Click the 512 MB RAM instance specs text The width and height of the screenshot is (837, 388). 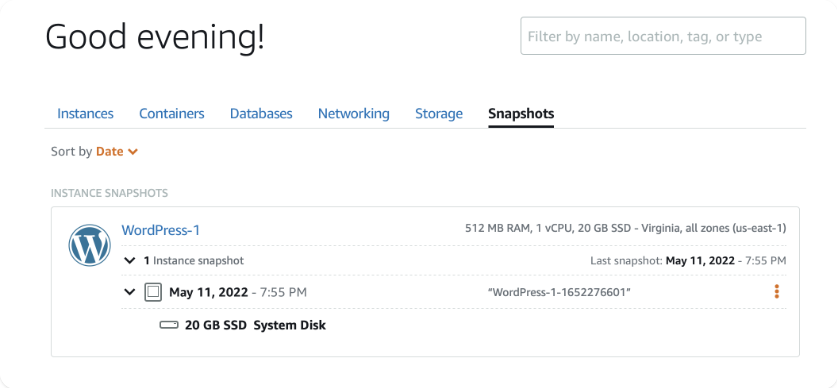click(626, 228)
